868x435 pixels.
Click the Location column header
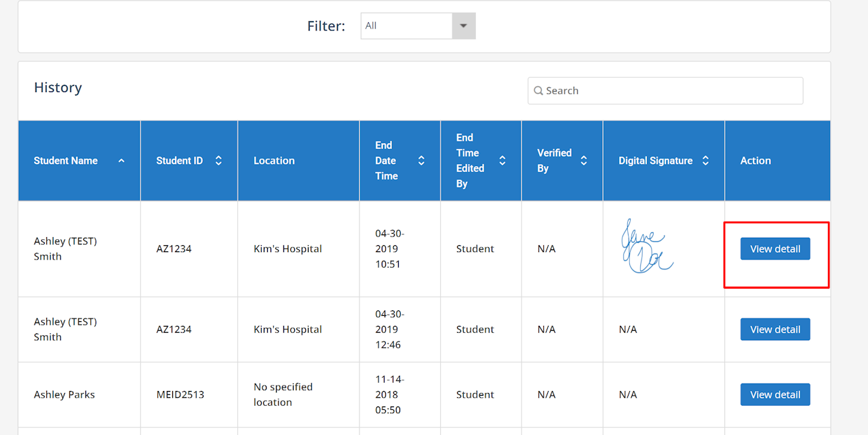pos(274,161)
